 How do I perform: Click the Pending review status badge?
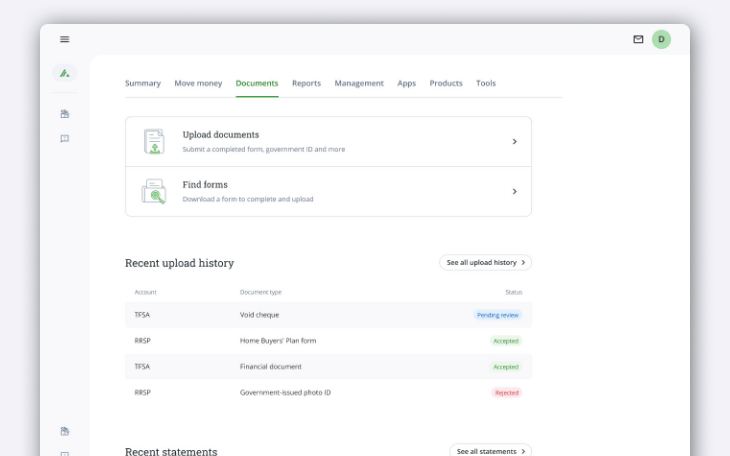[497, 315]
